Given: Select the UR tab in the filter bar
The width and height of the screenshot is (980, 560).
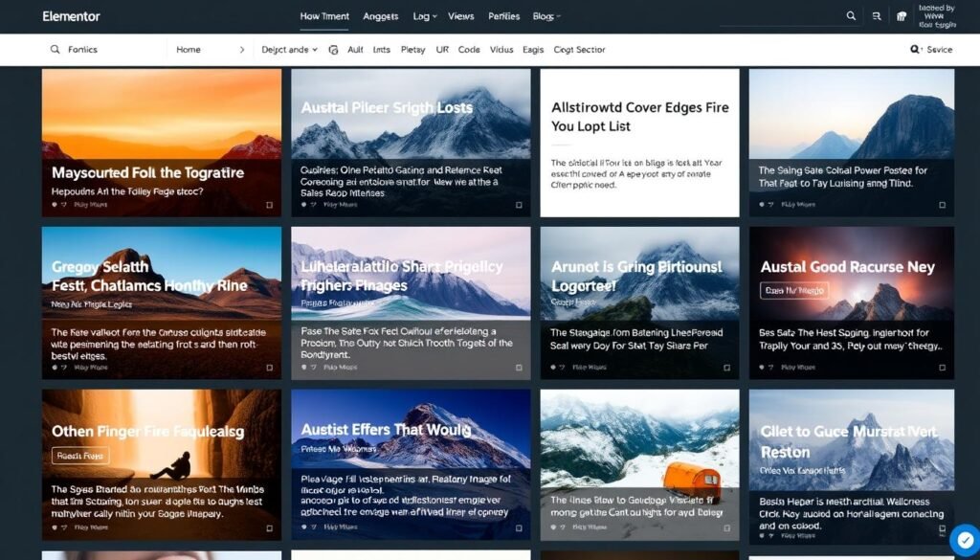Looking at the screenshot, I should coord(442,50).
